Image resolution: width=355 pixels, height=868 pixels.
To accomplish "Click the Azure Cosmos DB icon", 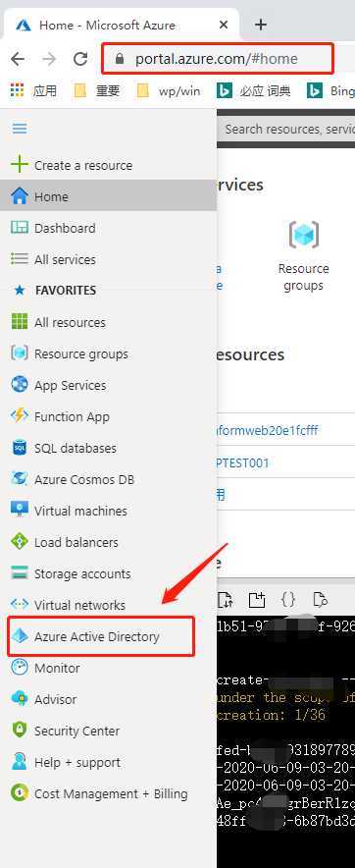I will 20,478.
